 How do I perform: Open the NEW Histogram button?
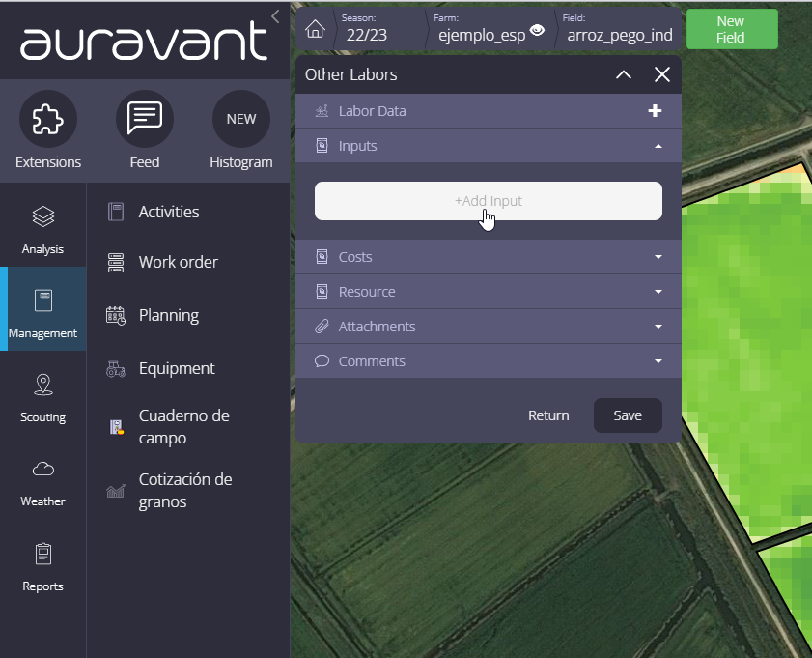[240, 119]
